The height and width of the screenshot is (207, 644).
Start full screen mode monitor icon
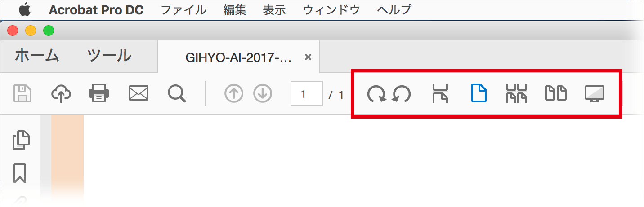point(594,94)
